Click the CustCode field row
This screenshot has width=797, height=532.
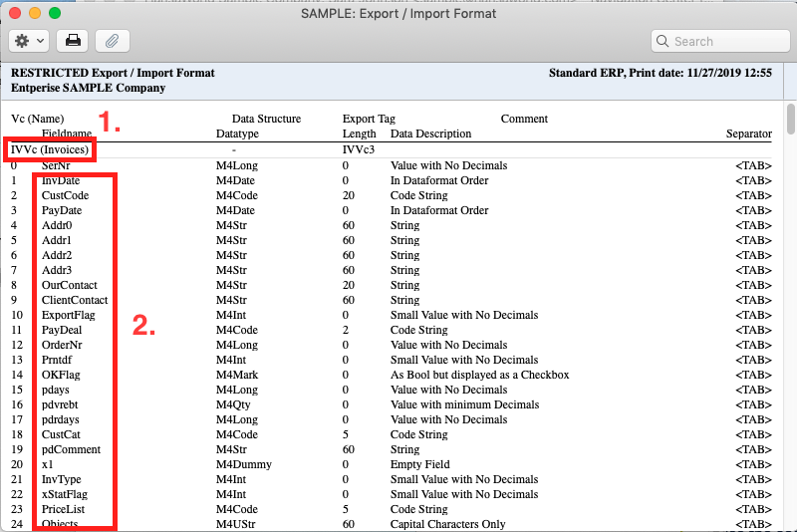[x=65, y=195]
